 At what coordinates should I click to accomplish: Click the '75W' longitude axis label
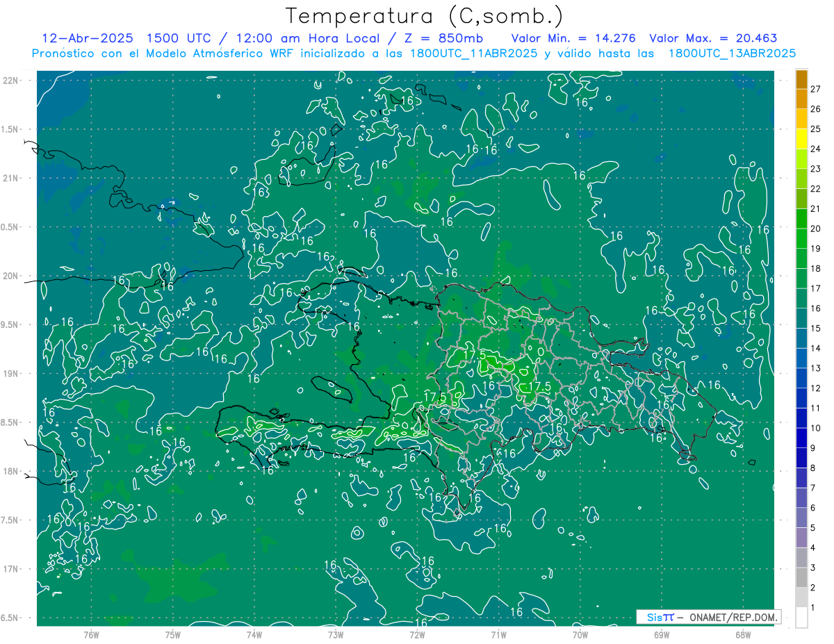pyautogui.click(x=172, y=634)
